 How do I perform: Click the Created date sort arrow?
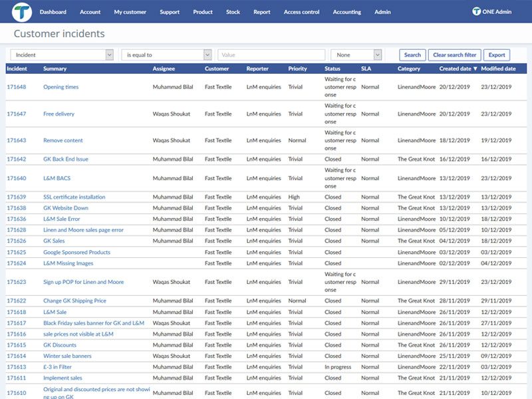click(475, 68)
